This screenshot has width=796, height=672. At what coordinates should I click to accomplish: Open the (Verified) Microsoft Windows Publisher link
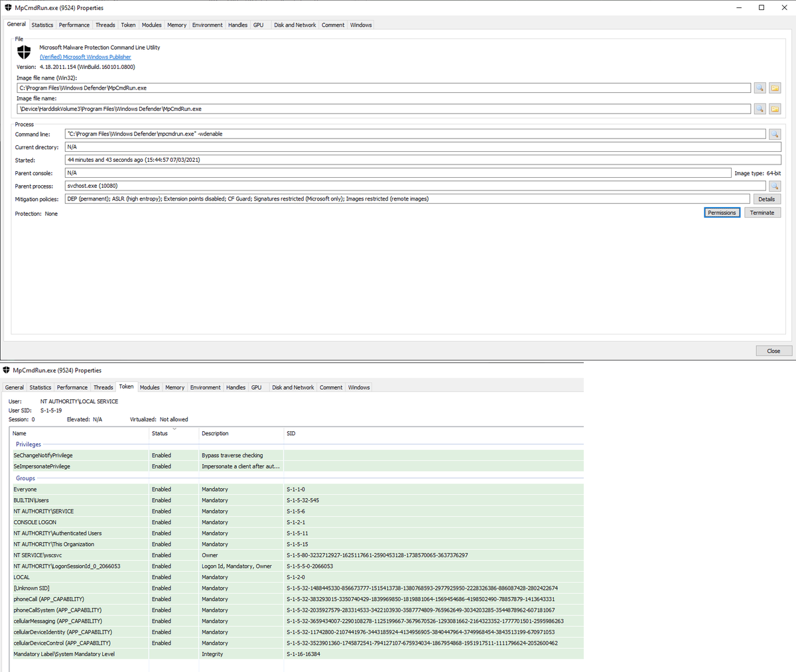86,57
